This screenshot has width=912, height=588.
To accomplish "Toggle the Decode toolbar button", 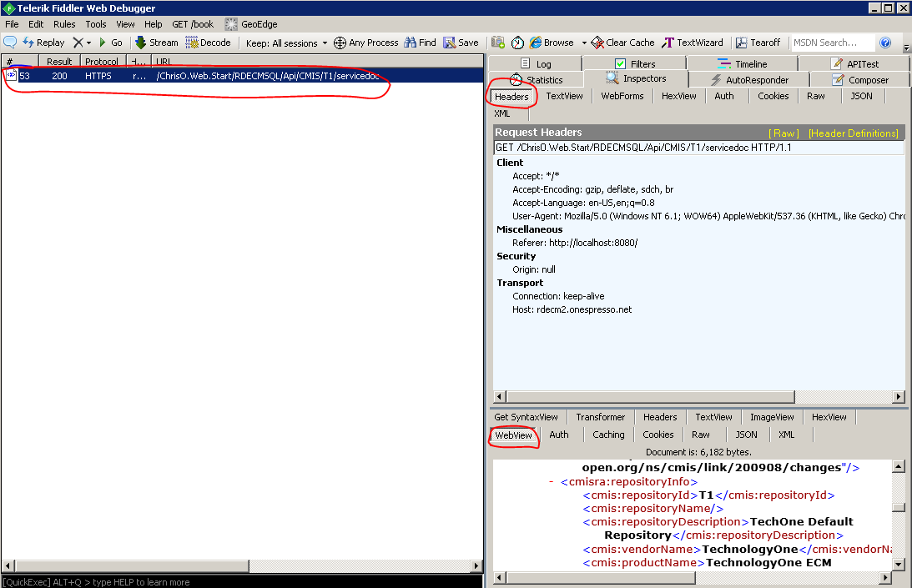I will coord(209,43).
